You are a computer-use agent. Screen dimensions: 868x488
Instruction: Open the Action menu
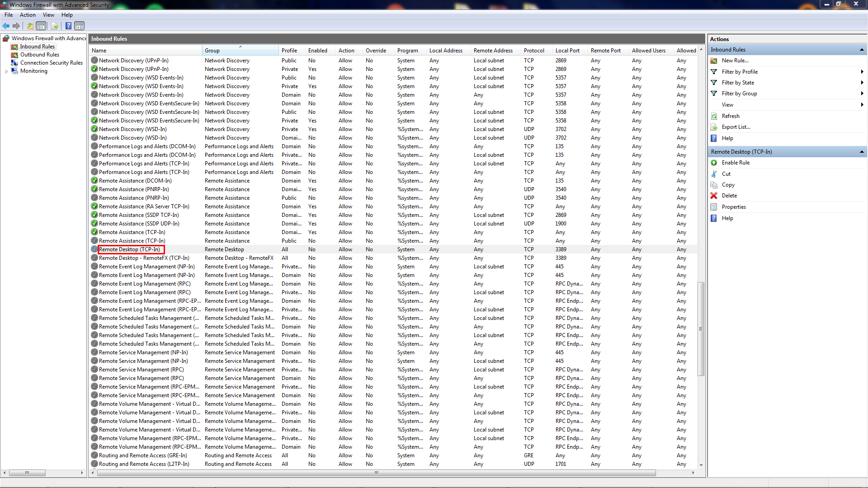pyautogui.click(x=28, y=15)
